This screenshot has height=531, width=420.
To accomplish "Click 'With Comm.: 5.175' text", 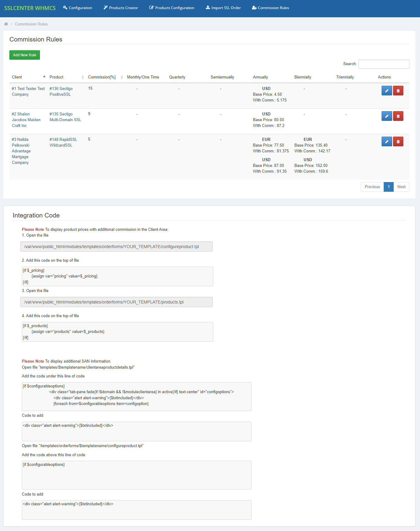I will [x=270, y=100].
